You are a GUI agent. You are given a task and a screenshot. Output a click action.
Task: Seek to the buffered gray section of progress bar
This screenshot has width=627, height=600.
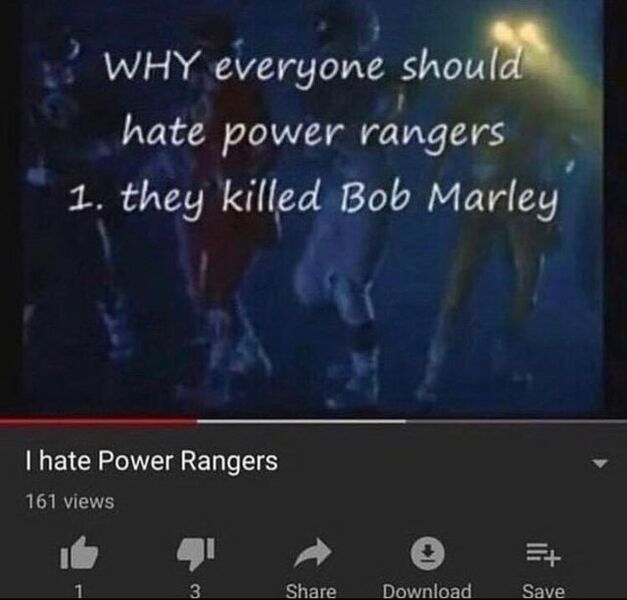pyautogui.click(x=302, y=421)
